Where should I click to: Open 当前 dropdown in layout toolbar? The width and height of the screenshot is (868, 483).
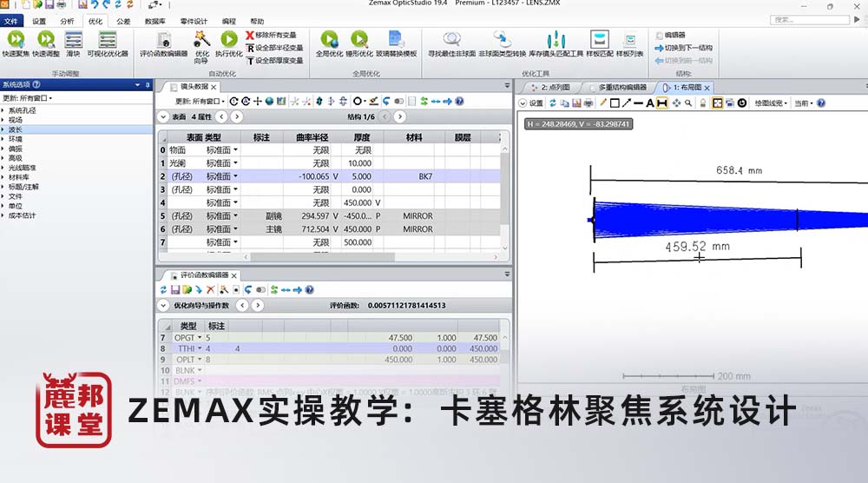[804, 103]
